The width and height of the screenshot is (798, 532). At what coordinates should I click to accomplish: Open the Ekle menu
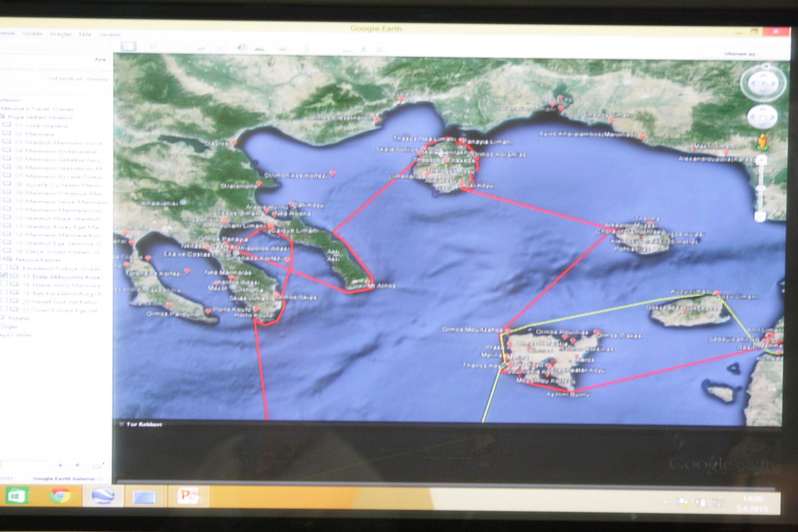85,34
